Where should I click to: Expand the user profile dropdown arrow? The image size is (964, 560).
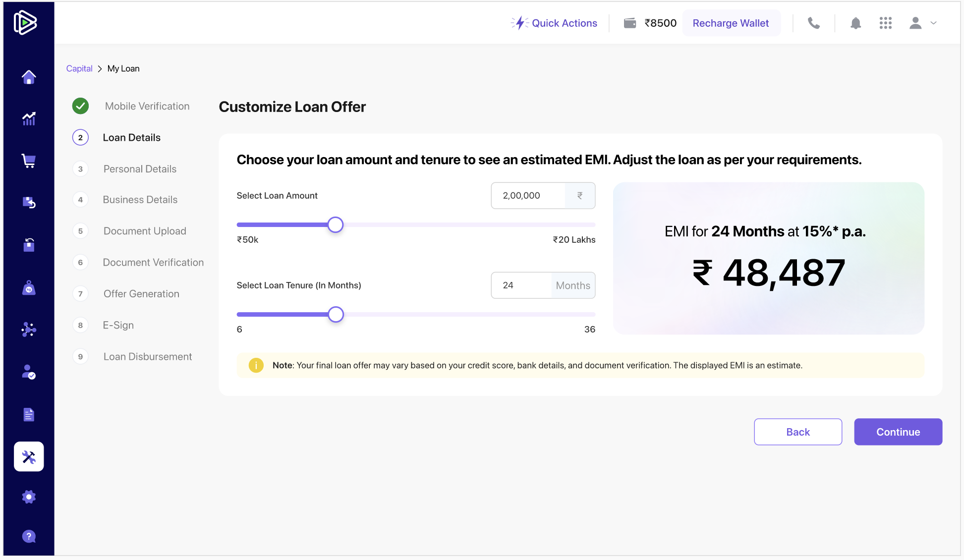[934, 23]
